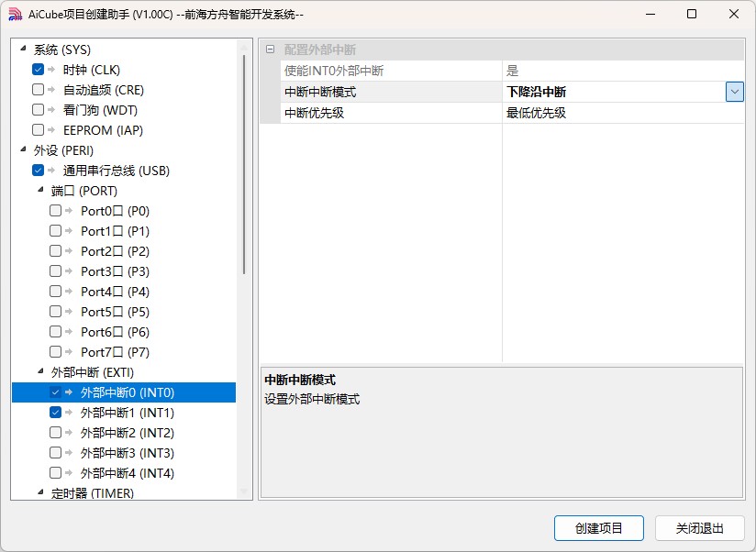Select 通用串行总线 (USB) tree label
756x552 pixels.
[x=117, y=171]
